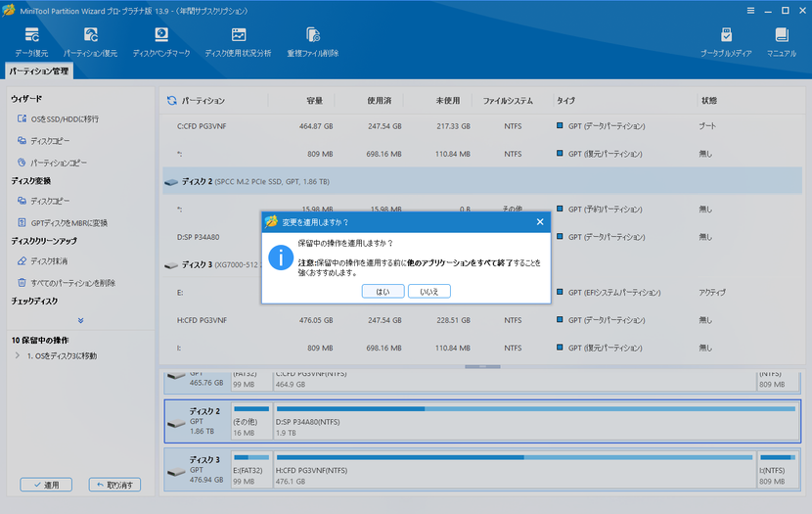Confirm the dialog with はい

click(x=383, y=292)
